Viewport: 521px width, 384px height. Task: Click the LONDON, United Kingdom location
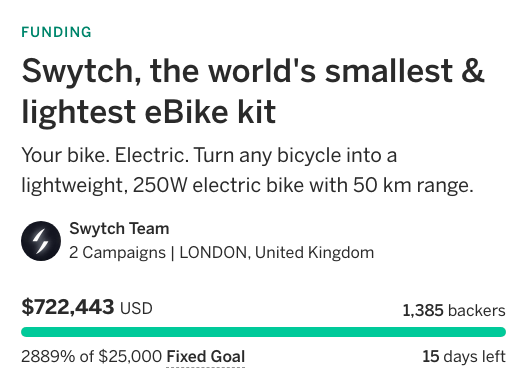277,253
